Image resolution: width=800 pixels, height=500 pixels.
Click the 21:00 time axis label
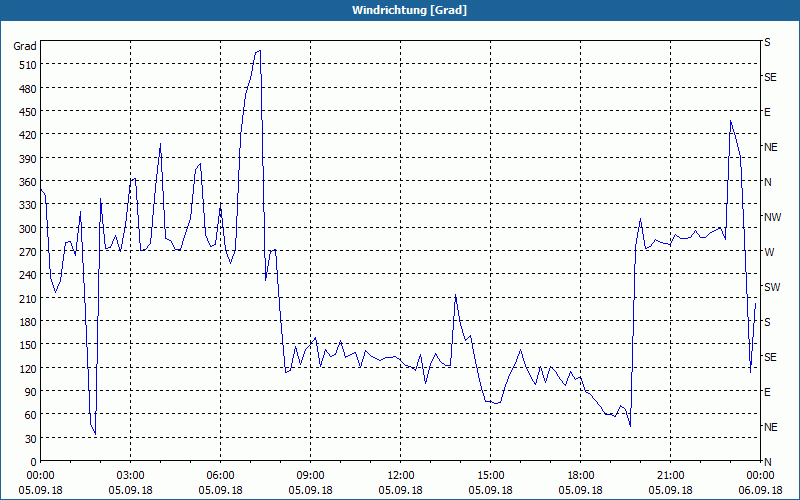click(x=670, y=476)
